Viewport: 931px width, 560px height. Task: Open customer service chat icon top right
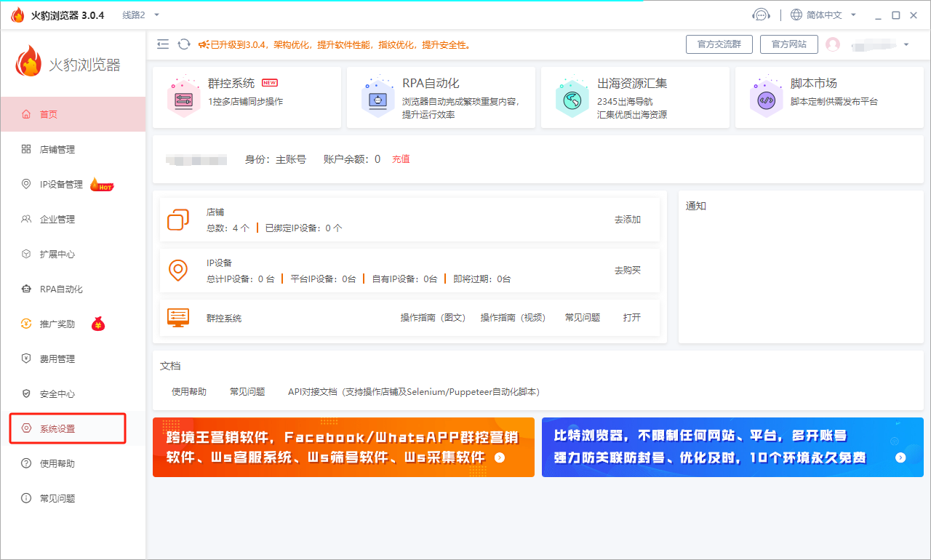[761, 14]
